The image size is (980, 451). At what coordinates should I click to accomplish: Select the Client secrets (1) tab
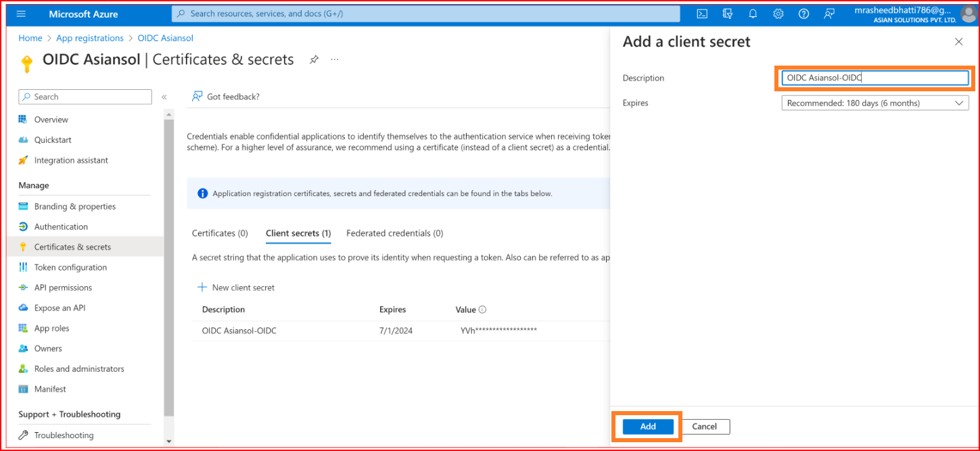298,233
